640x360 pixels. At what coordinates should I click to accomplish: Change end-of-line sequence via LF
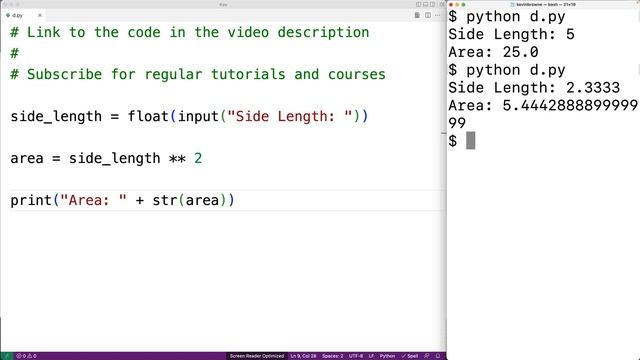(371, 356)
